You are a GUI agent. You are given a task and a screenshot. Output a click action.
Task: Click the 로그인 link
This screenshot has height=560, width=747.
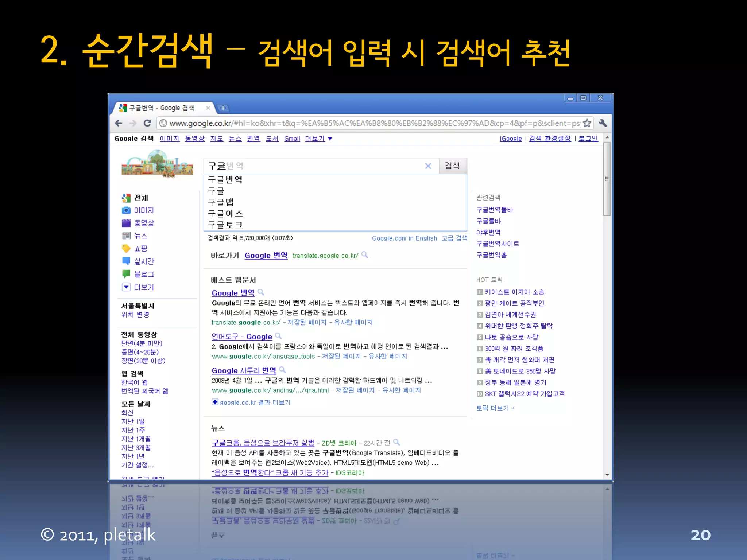tap(588, 139)
